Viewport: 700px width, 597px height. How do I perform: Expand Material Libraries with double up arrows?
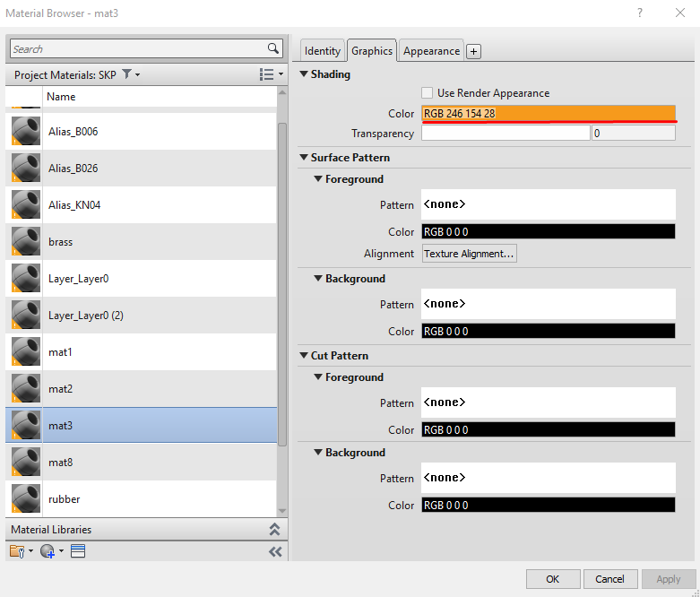tap(274, 529)
